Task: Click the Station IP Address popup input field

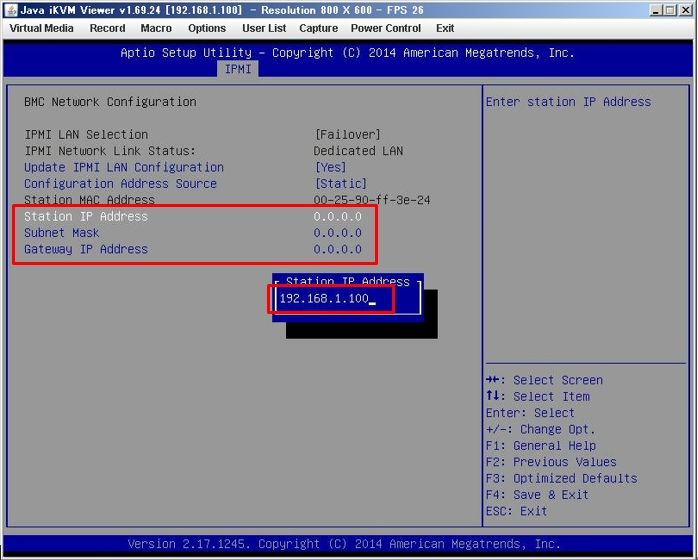Action: 330,299
